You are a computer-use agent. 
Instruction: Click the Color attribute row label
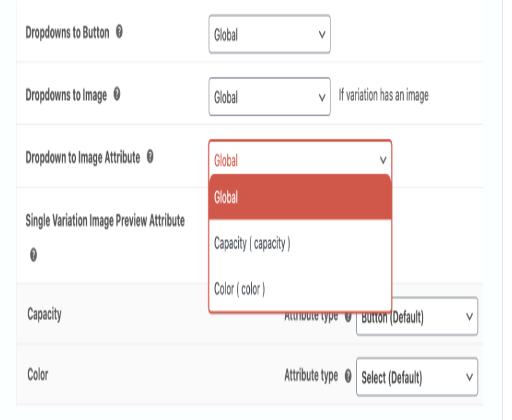coord(38,374)
